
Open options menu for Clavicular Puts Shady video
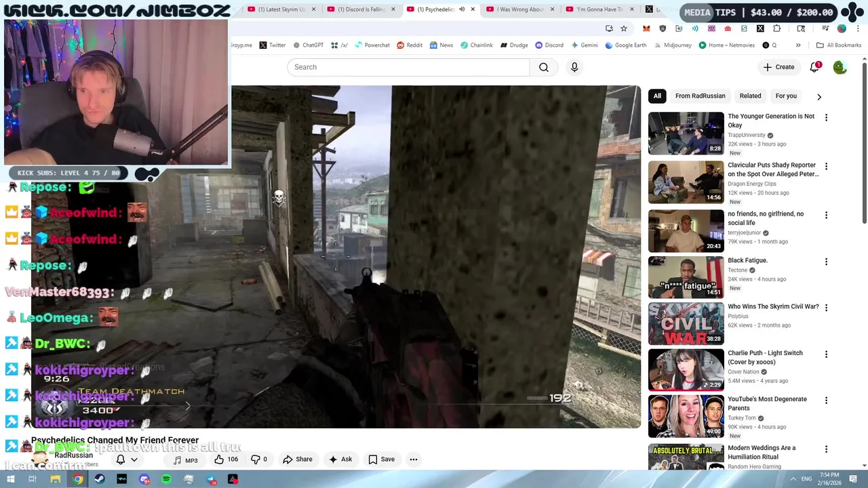pos(826,166)
